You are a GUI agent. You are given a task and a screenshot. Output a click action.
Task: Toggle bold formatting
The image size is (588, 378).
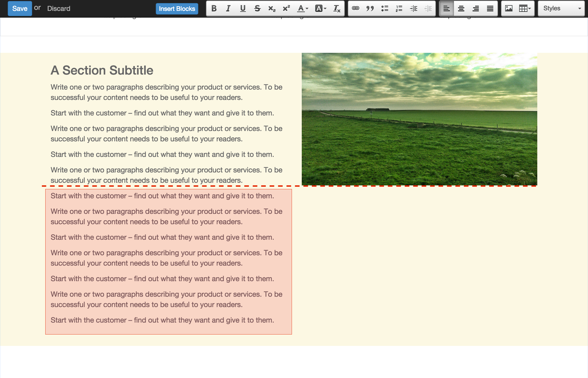pyautogui.click(x=214, y=9)
